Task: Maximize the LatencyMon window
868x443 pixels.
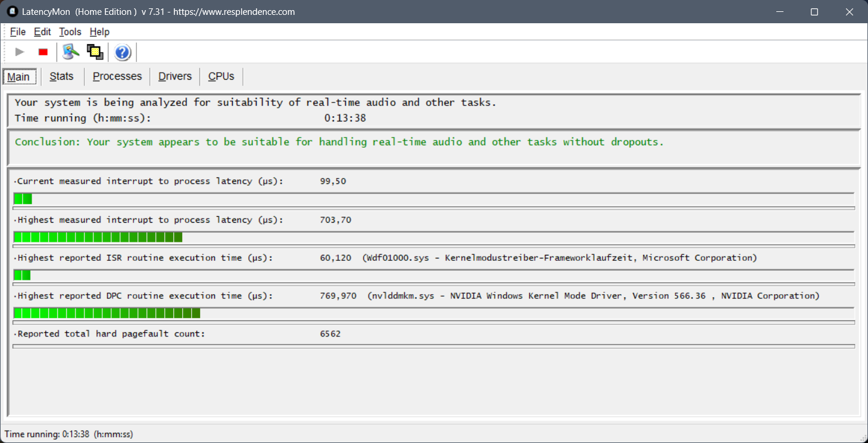Action: click(x=814, y=12)
